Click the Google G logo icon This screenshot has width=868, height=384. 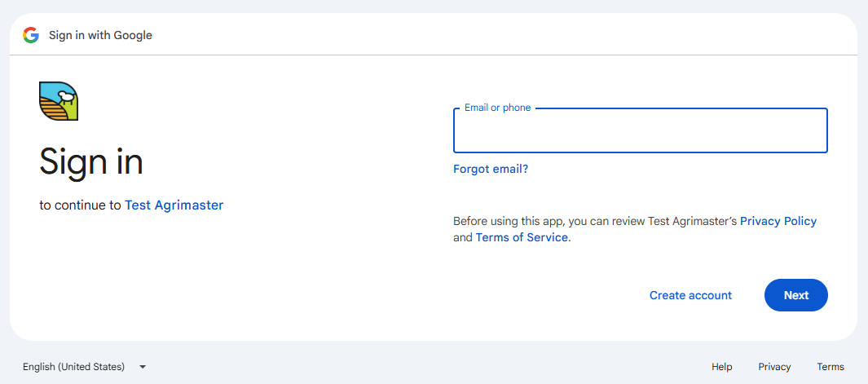31,35
